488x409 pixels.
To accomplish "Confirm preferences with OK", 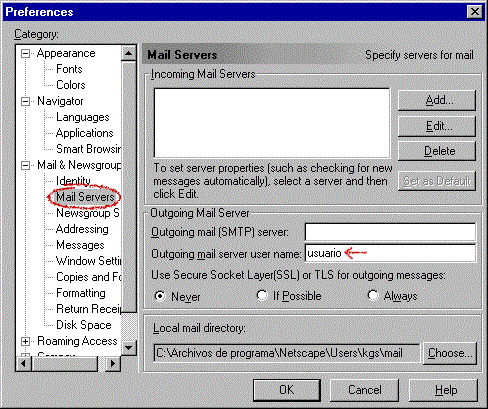I will coord(287,390).
